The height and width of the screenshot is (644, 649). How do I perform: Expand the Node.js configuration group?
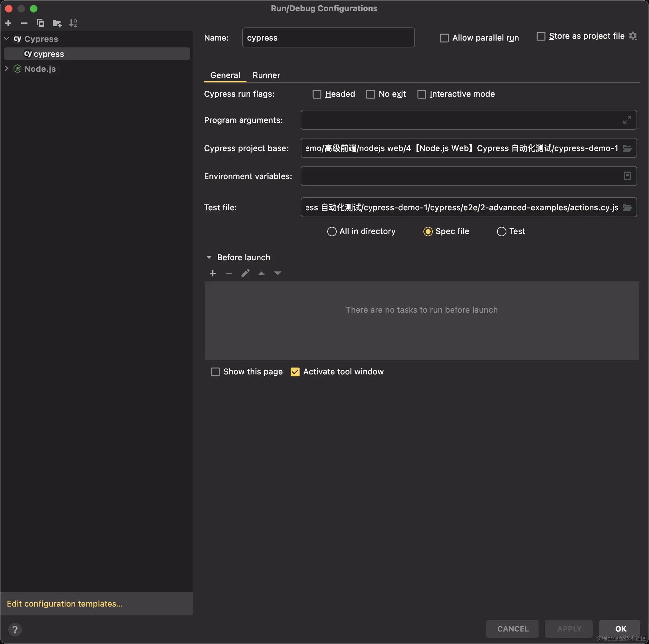6,69
